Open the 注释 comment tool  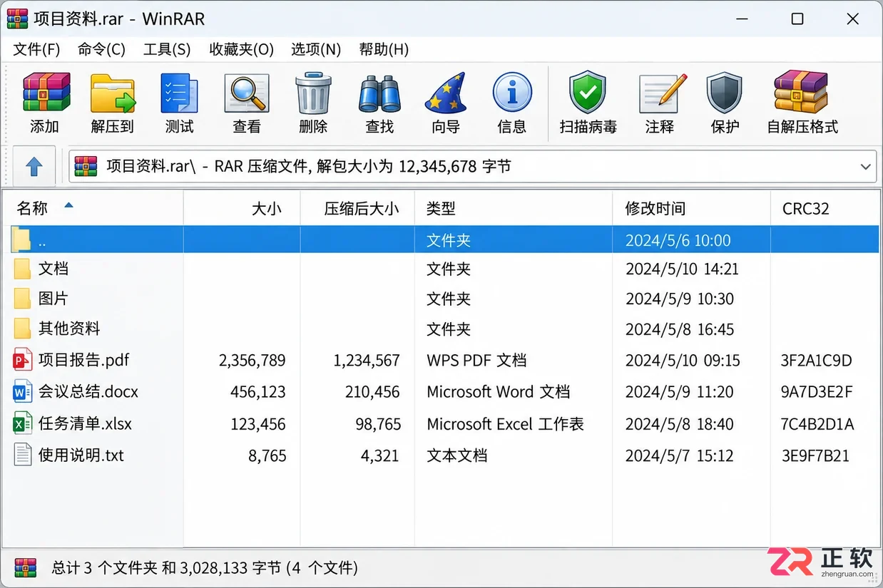pyautogui.click(x=662, y=93)
